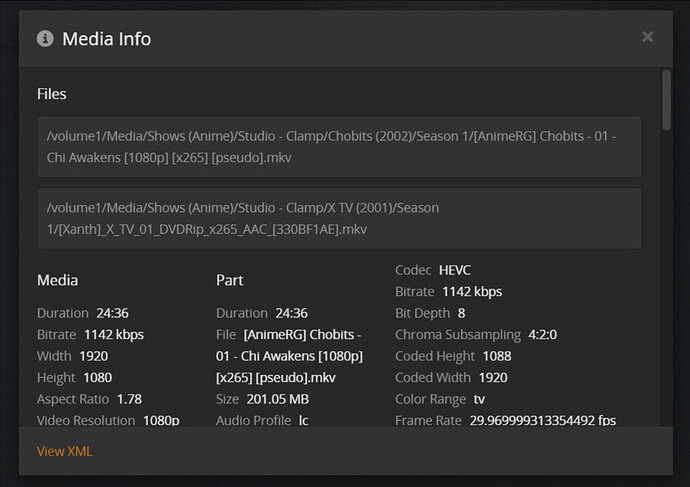Click the Media bitrate value 1142 kbps

tap(114, 335)
